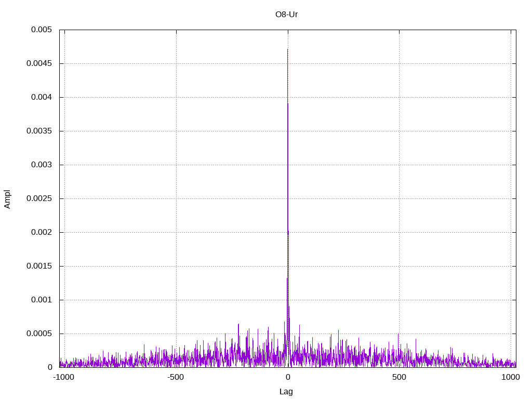Click the 0.0015 y-axis tick label
Image resolution: width=532 pixels, height=399 pixels.
[39, 266]
